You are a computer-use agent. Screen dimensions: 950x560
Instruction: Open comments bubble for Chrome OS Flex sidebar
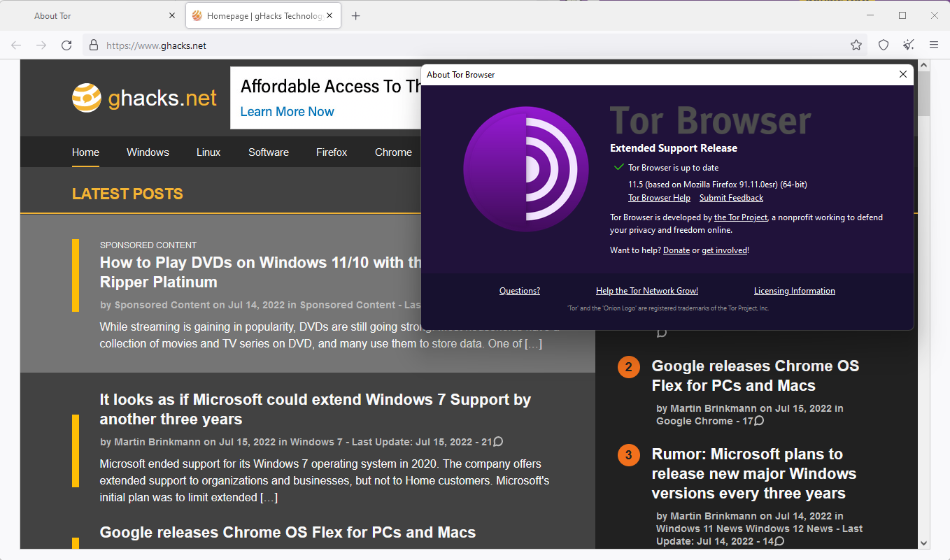759,421
